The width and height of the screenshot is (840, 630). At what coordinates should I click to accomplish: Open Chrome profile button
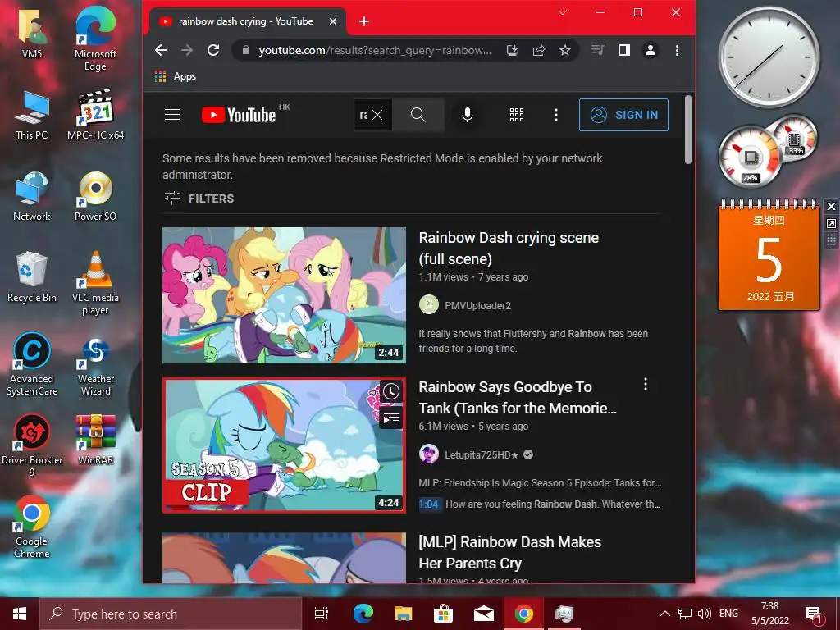point(651,50)
